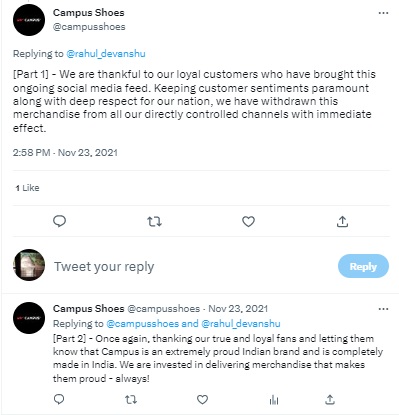The width and height of the screenshot is (399, 415).
Task: Open @rahul_devanshu mention in main tweet
Action: coord(106,54)
